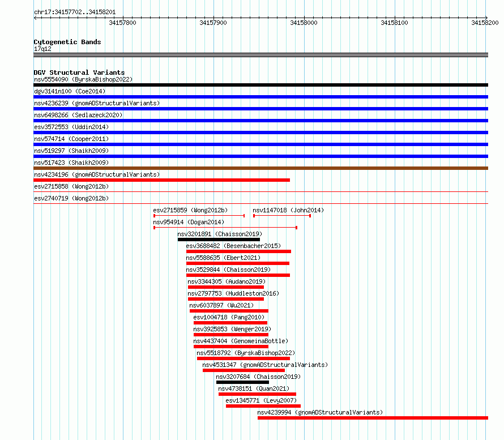Click the Cytogenetic Bands track title
This screenshot has height=440, width=504.
67,42
